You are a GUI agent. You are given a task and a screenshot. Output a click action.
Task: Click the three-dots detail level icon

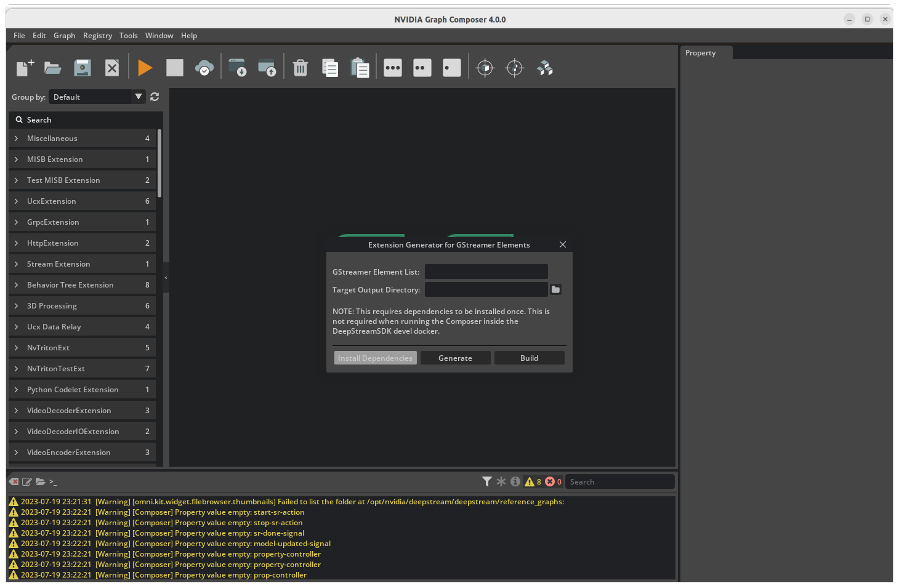(393, 68)
